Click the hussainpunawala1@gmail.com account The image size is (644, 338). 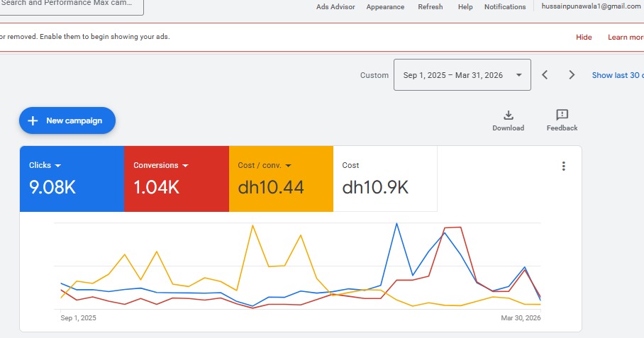coord(591,6)
